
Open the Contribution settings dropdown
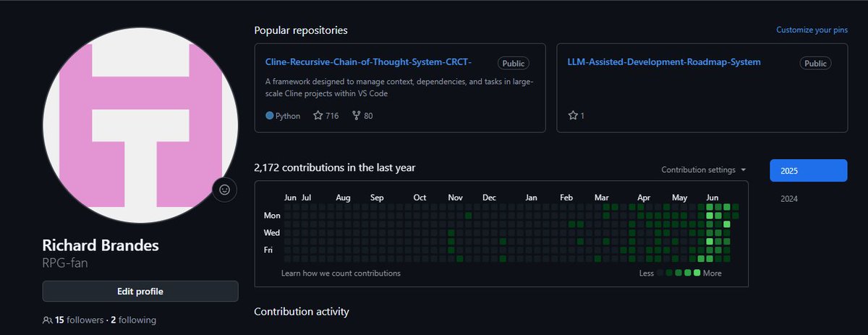[x=704, y=170]
